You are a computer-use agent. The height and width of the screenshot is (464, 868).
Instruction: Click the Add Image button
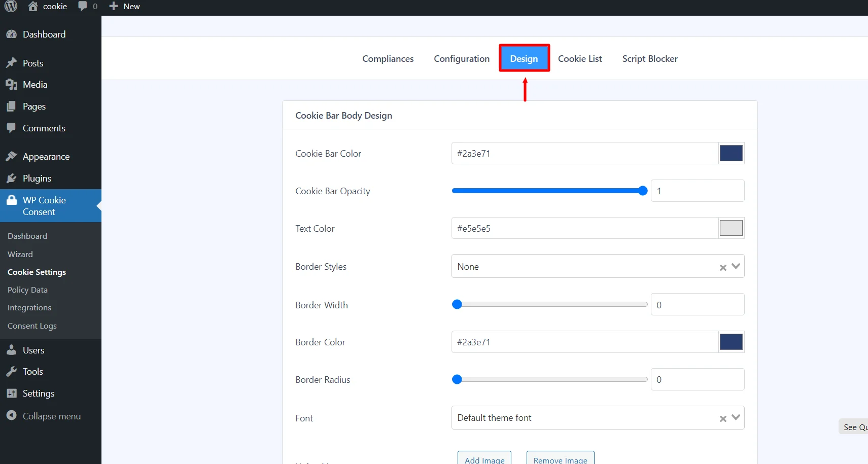[483, 459]
